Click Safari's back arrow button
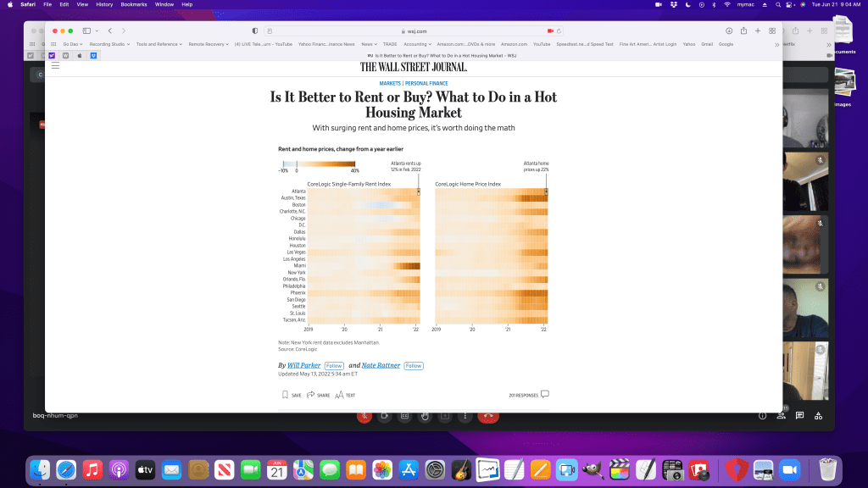Screen dimensions: 868x488 pyautogui.click(x=110, y=30)
